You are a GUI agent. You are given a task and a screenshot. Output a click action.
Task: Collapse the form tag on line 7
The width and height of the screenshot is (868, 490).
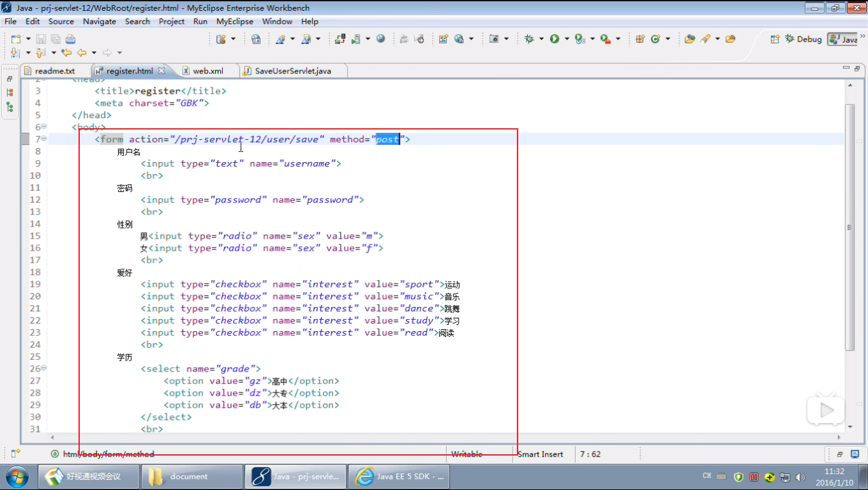(44, 138)
